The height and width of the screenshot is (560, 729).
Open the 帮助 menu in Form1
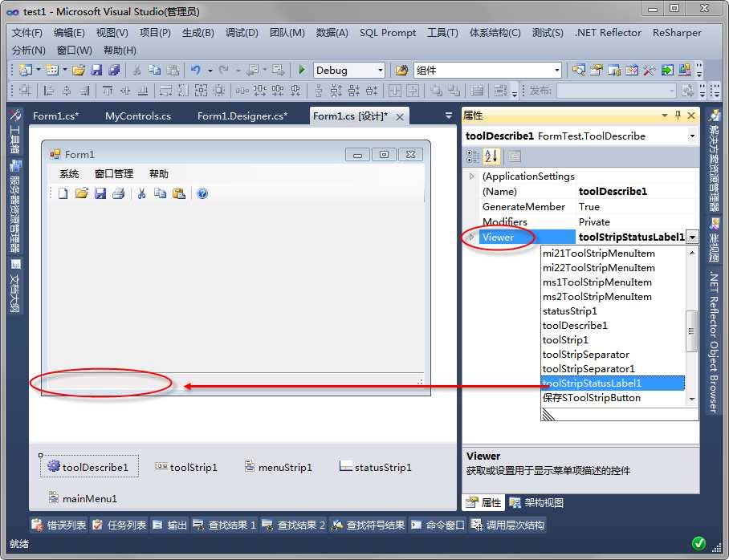pos(158,174)
